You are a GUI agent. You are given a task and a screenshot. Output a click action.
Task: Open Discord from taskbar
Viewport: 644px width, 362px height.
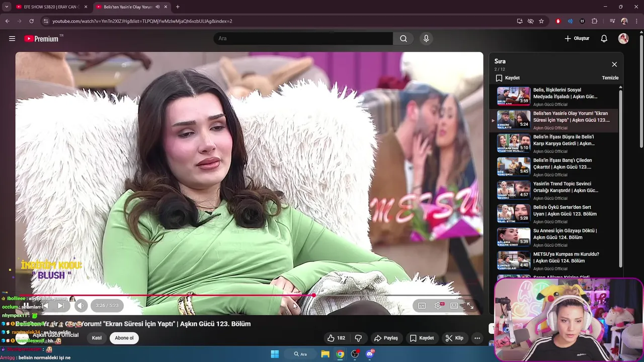(x=370, y=354)
